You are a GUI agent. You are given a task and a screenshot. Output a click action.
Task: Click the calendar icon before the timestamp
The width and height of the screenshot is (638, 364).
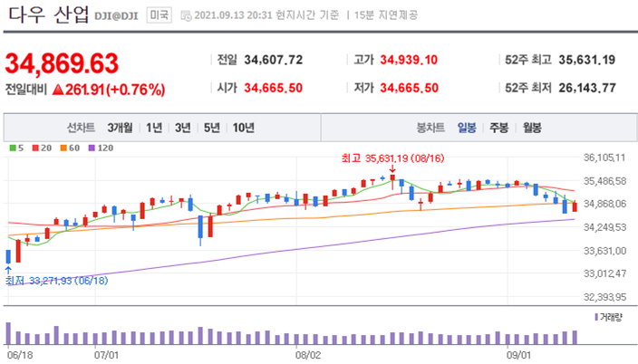tap(186, 16)
